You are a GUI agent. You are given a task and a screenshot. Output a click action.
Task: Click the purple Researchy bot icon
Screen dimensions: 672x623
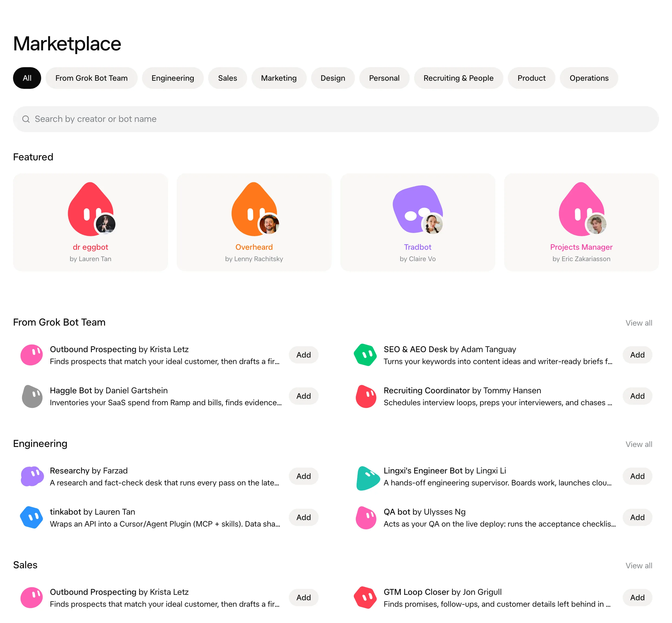coord(32,476)
